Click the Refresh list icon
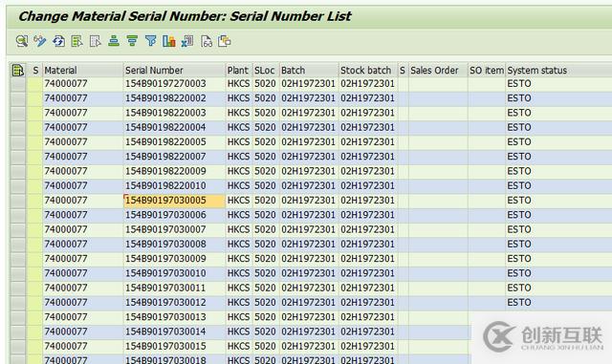Screen dimensions: 612x364 [x=58, y=41]
